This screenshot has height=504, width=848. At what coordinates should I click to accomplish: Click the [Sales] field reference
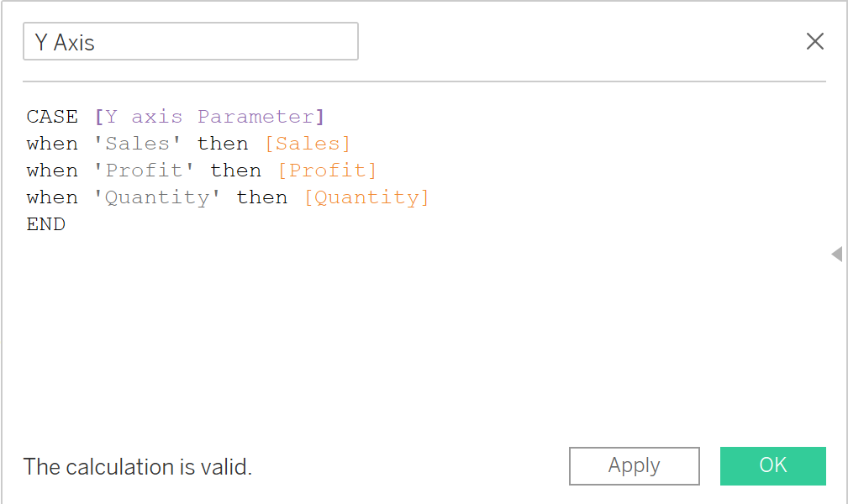307,144
